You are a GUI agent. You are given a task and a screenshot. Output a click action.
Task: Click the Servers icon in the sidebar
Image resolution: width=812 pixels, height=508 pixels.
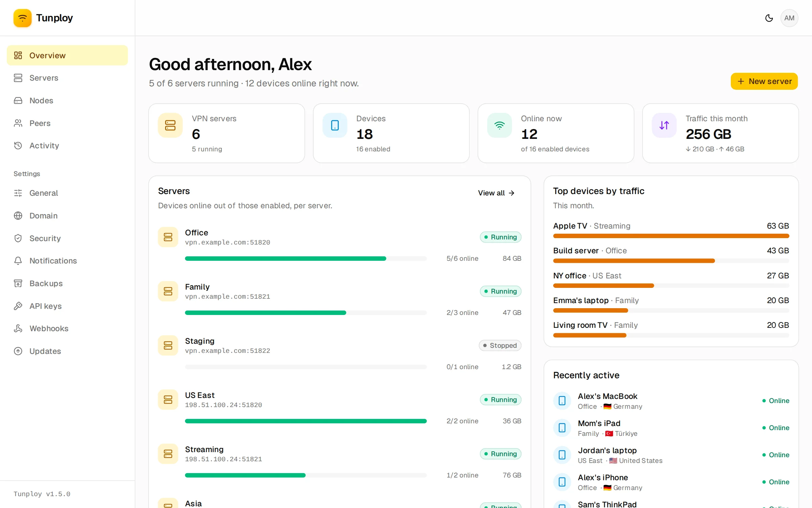pyautogui.click(x=18, y=78)
